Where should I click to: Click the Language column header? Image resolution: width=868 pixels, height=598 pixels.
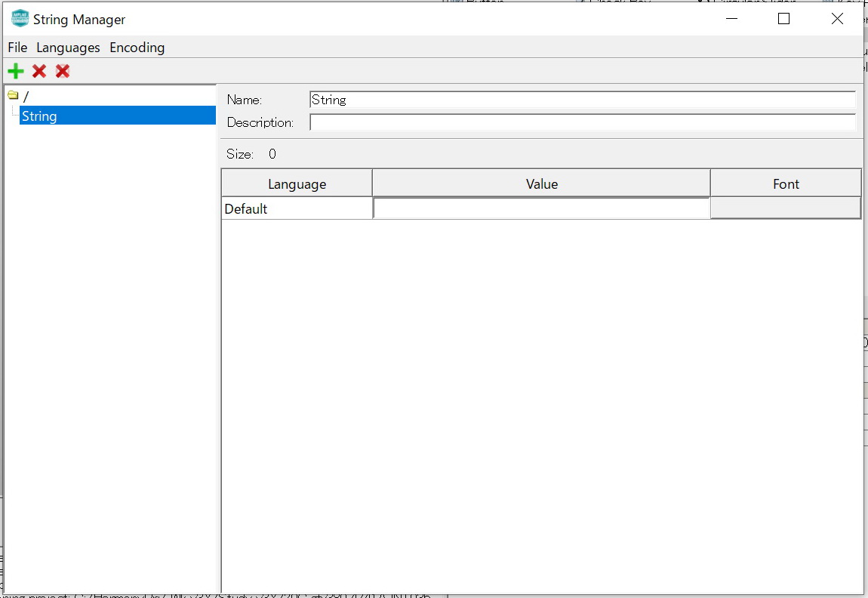(297, 184)
